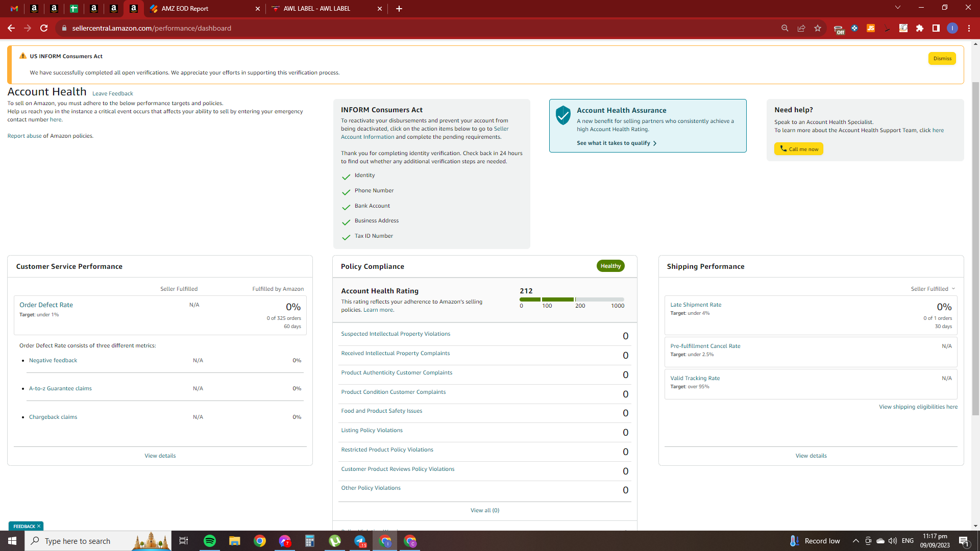This screenshot has height=551, width=980.
Task: Open the Report abuse link
Action: coord(24,136)
